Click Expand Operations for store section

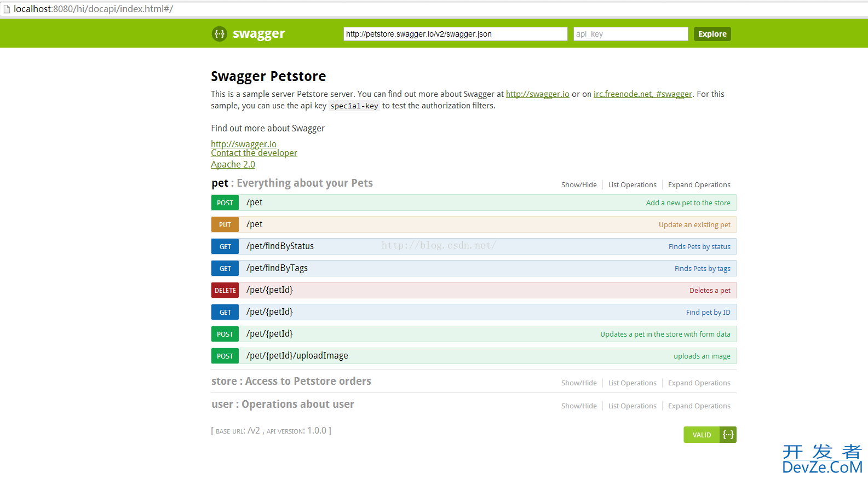coord(699,383)
